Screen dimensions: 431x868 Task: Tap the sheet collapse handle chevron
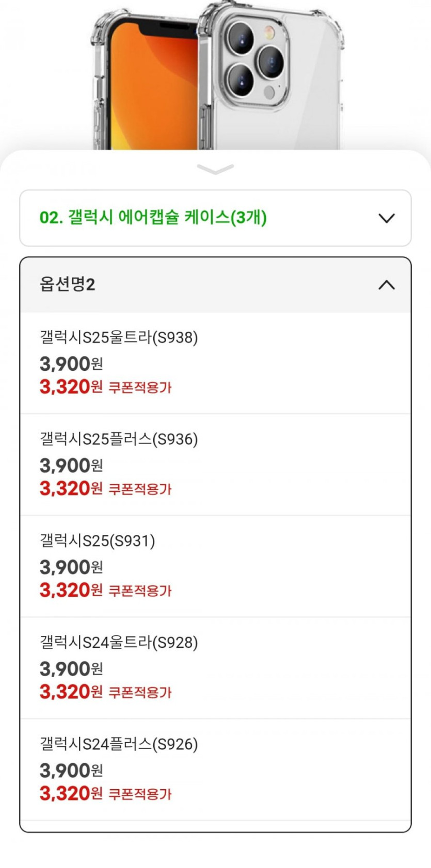215,169
